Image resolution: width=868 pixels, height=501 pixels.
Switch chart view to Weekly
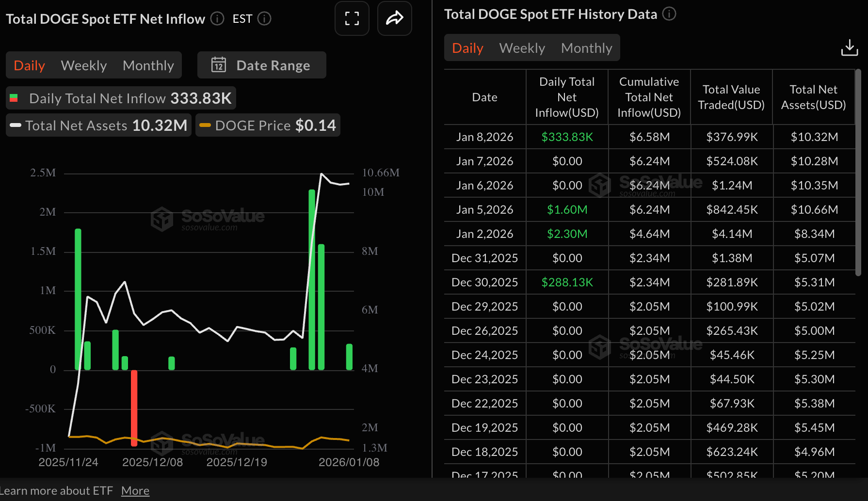[x=83, y=65]
